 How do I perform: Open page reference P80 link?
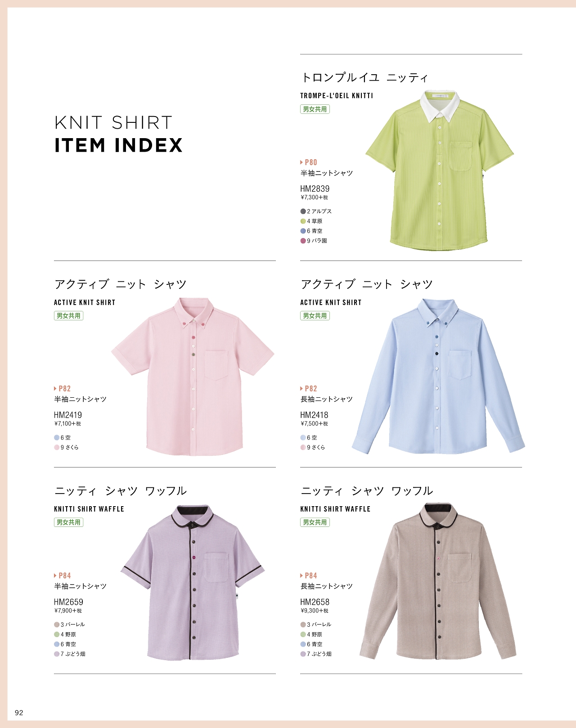(309, 162)
